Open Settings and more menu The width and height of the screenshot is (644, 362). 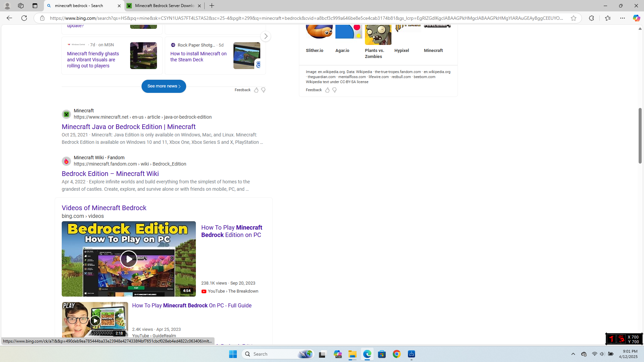pos(623,18)
